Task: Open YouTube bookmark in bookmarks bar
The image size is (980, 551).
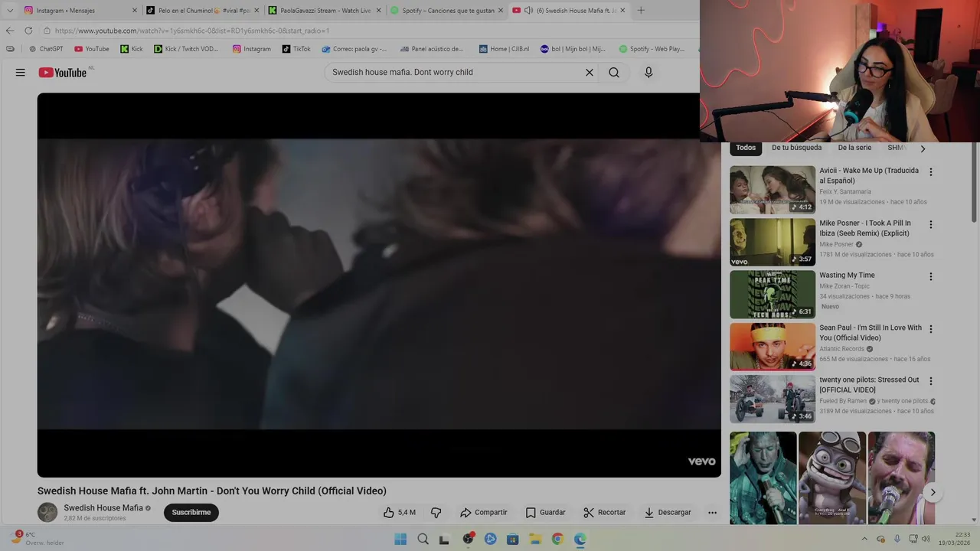Action: (x=92, y=49)
